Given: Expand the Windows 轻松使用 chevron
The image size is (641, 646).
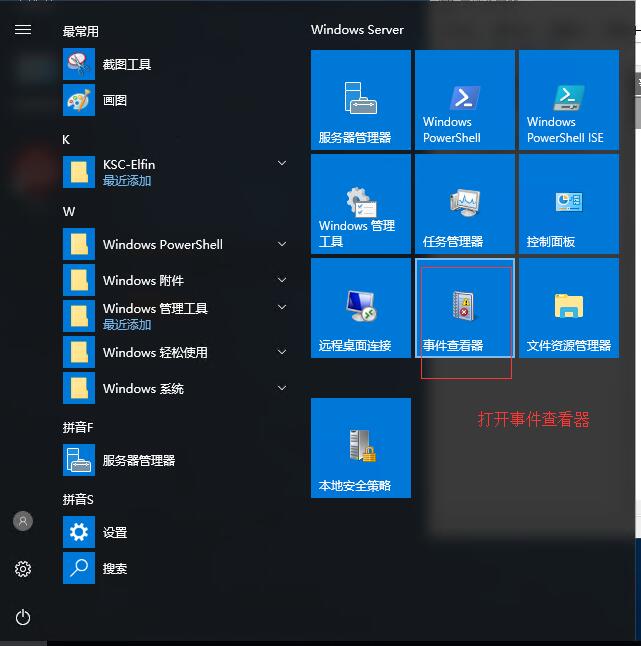Looking at the screenshot, I should tap(282, 352).
